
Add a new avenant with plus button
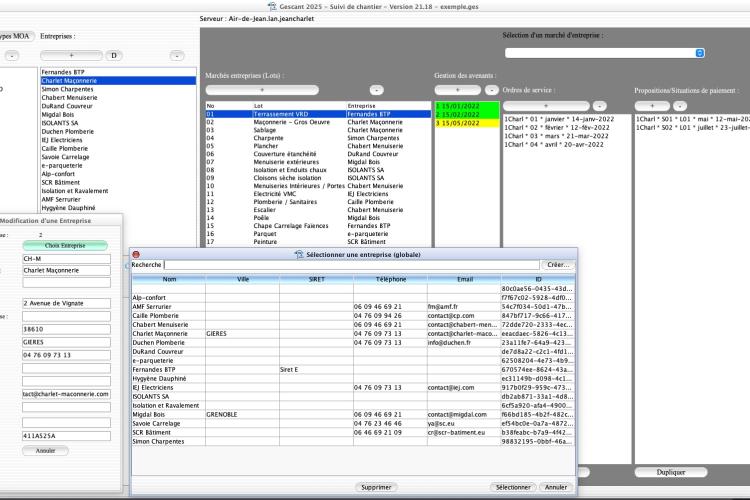point(458,90)
